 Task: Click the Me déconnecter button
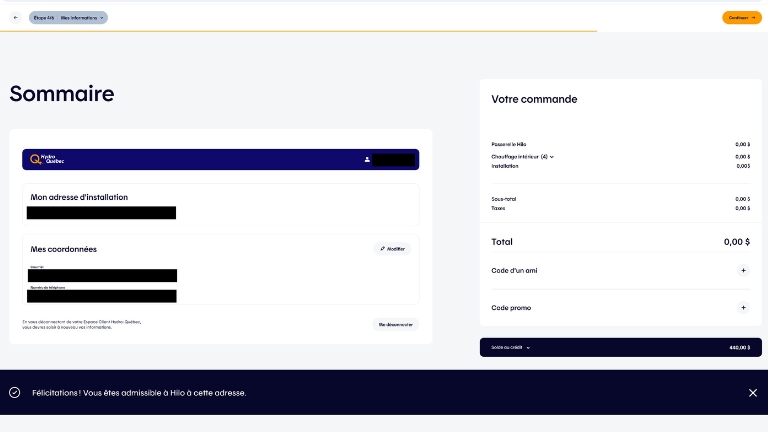(x=395, y=324)
